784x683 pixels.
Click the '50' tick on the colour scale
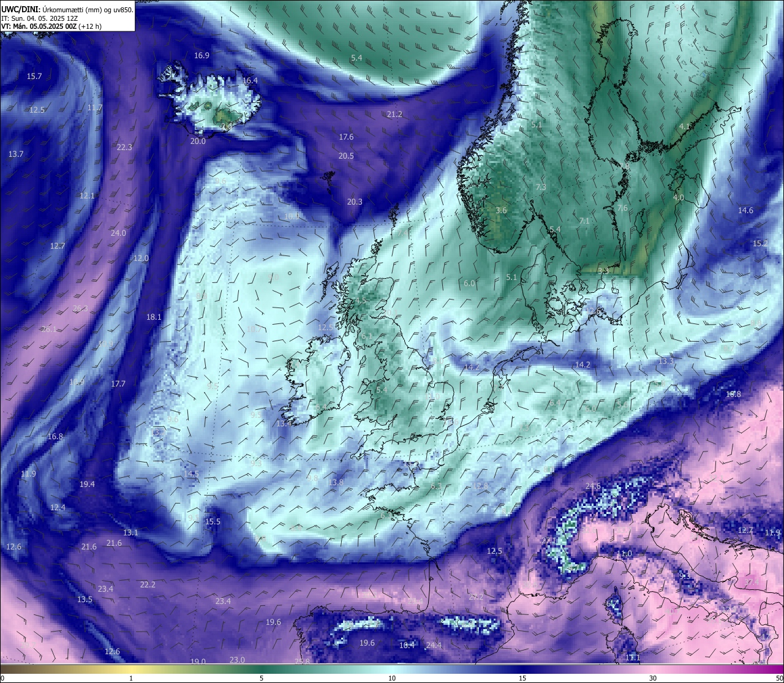pyautogui.click(x=778, y=678)
